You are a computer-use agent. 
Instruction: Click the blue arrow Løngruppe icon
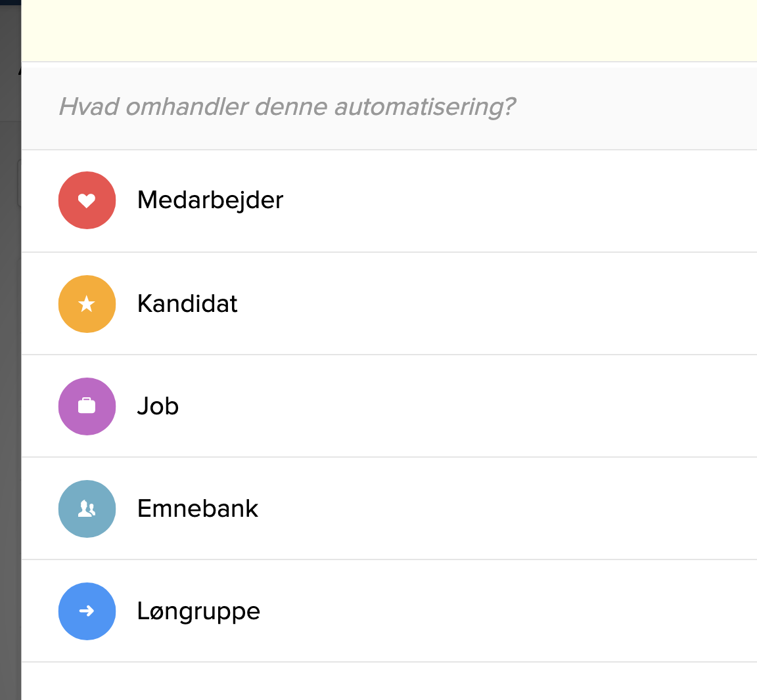tap(87, 611)
